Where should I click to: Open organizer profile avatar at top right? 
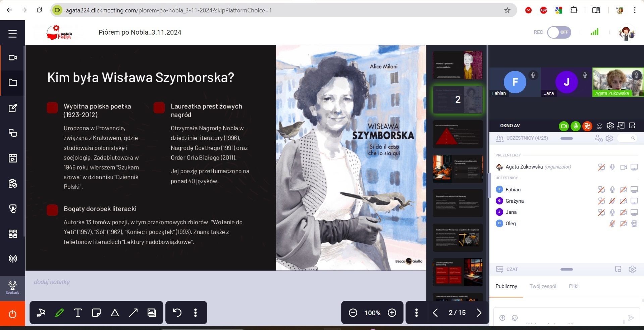click(x=626, y=33)
